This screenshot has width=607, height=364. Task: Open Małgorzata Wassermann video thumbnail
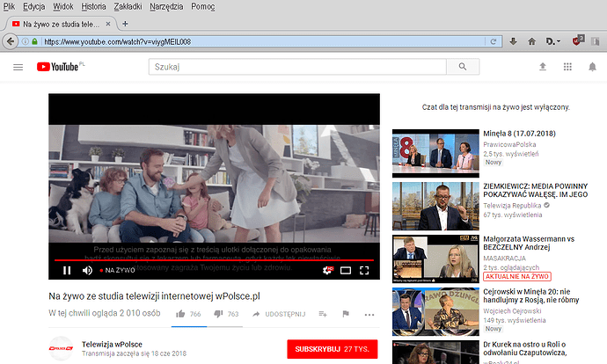435,258
